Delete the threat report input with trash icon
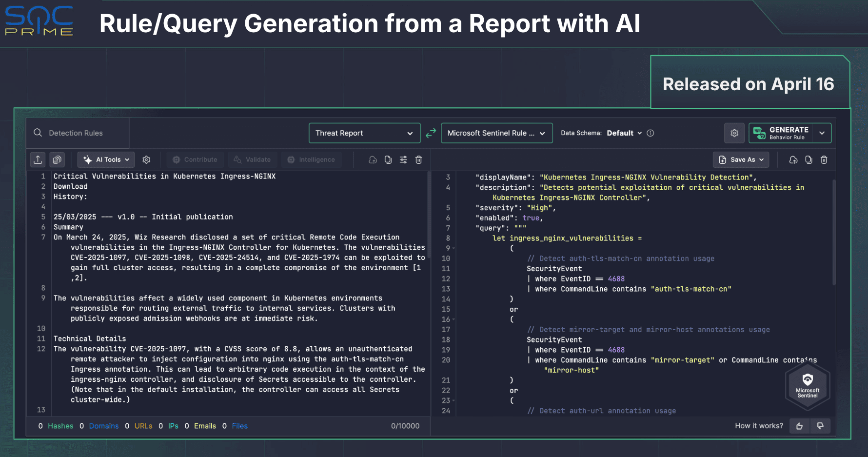The width and height of the screenshot is (868, 457). click(x=418, y=159)
